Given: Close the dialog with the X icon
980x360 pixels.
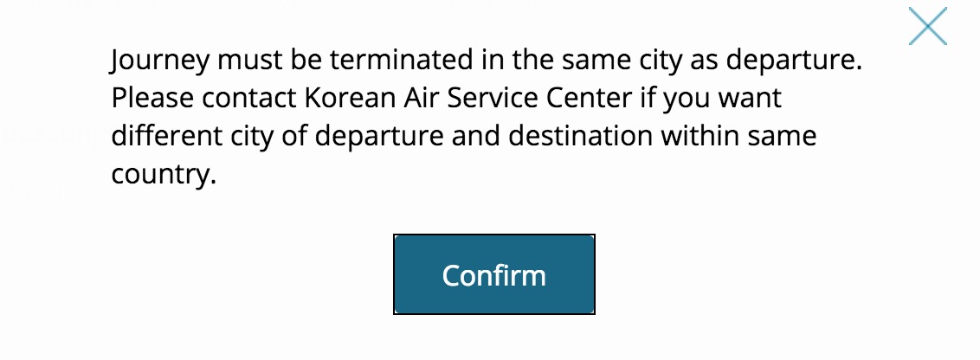Looking at the screenshot, I should (927, 26).
